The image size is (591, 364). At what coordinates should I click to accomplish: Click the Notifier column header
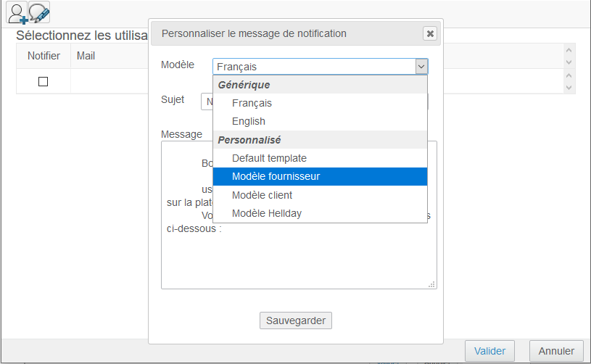(43, 55)
